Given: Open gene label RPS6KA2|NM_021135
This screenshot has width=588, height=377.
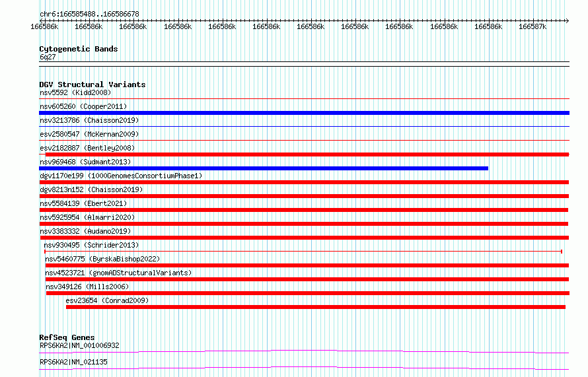Looking at the screenshot, I should click(x=73, y=362).
